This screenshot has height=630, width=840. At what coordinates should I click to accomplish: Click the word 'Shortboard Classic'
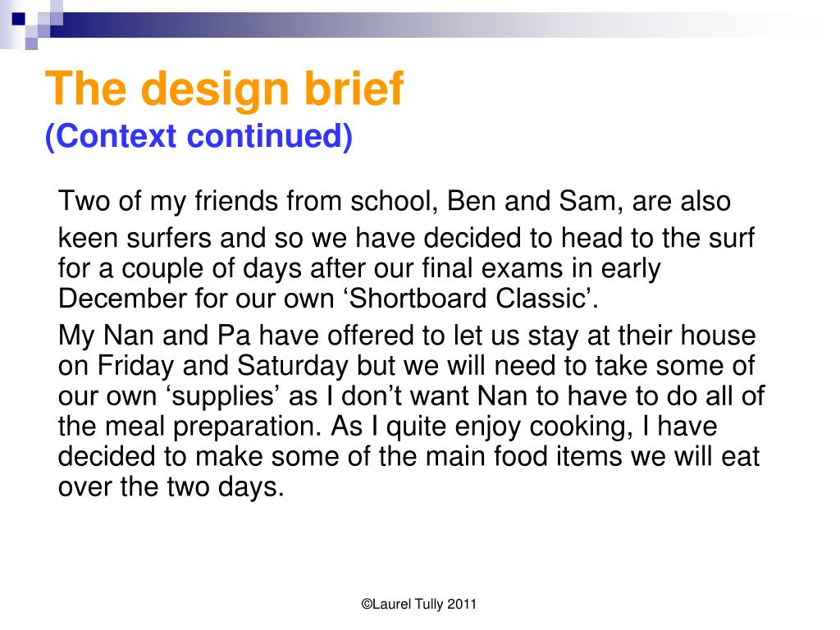pyautogui.click(x=467, y=299)
